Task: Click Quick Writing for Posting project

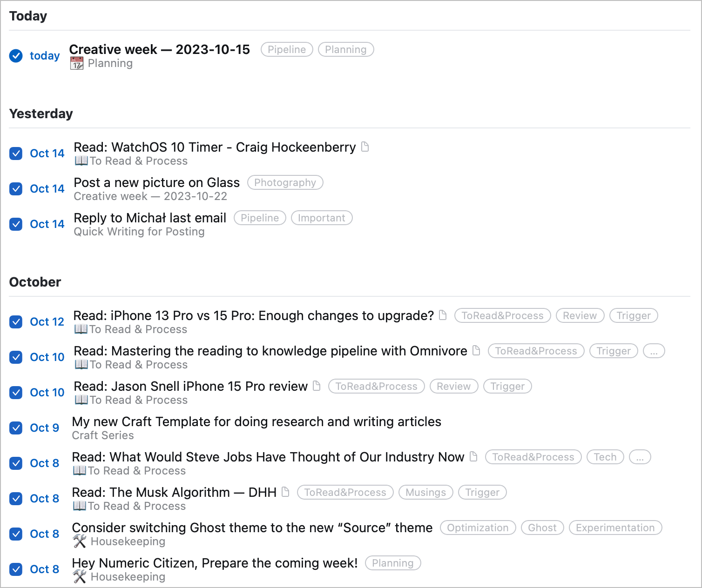Action: click(x=139, y=232)
